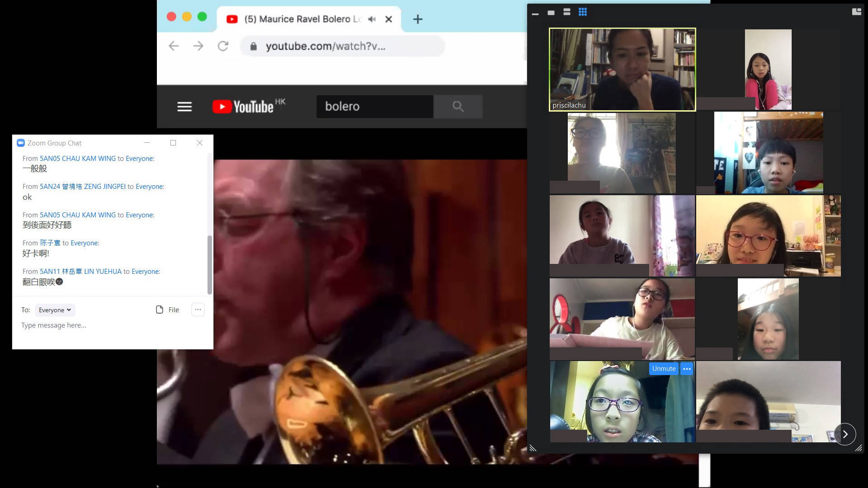The image size is (868, 488).
Task: Open a new browser tab
Action: 418,19
